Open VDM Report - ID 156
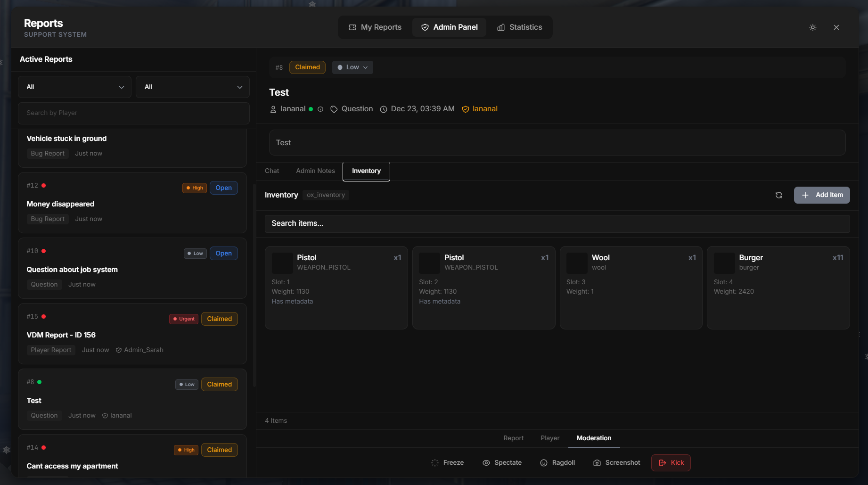 (132, 333)
